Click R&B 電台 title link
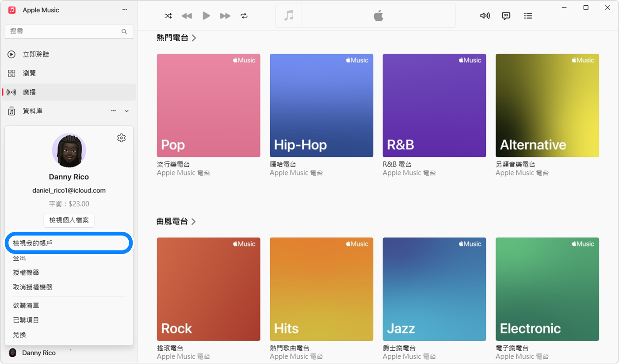The image size is (619, 364). click(x=397, y=164)
